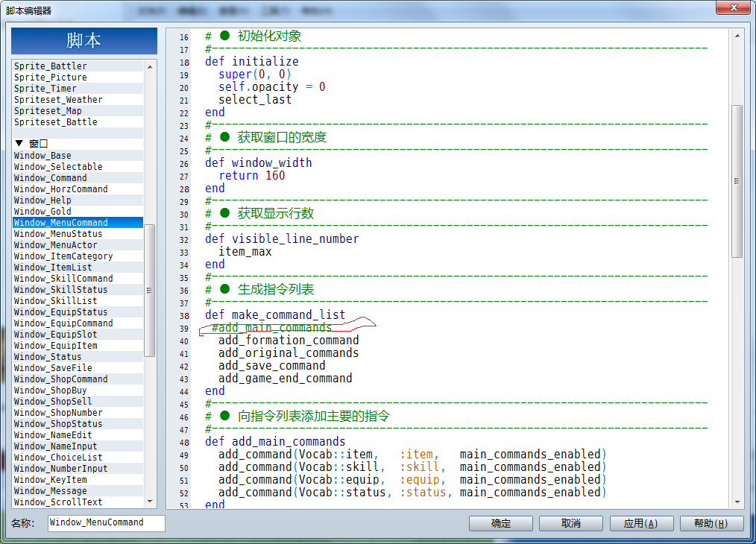This screenshot has height=544, width=756.
Task: Select the Window_Help script
Action: pyautogui.click(x=78, y=200)
